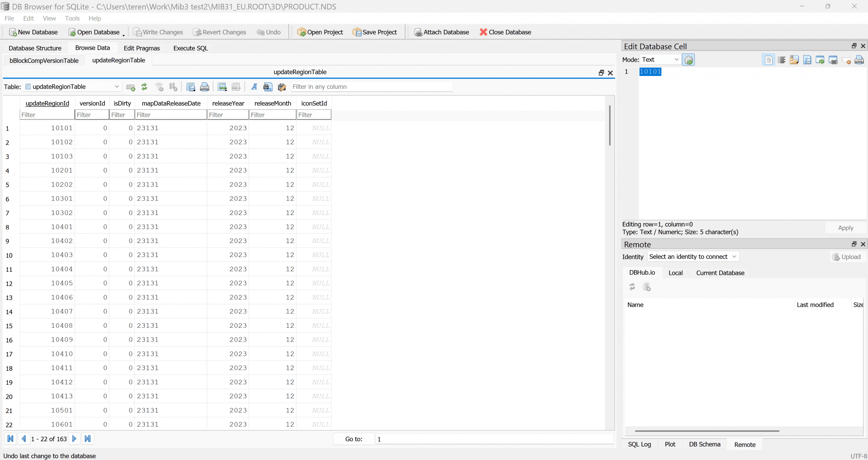Viewport: 868px width, 460px height.
Task: Undock the Edit Database Cell panel
Action: pos(854,46)
